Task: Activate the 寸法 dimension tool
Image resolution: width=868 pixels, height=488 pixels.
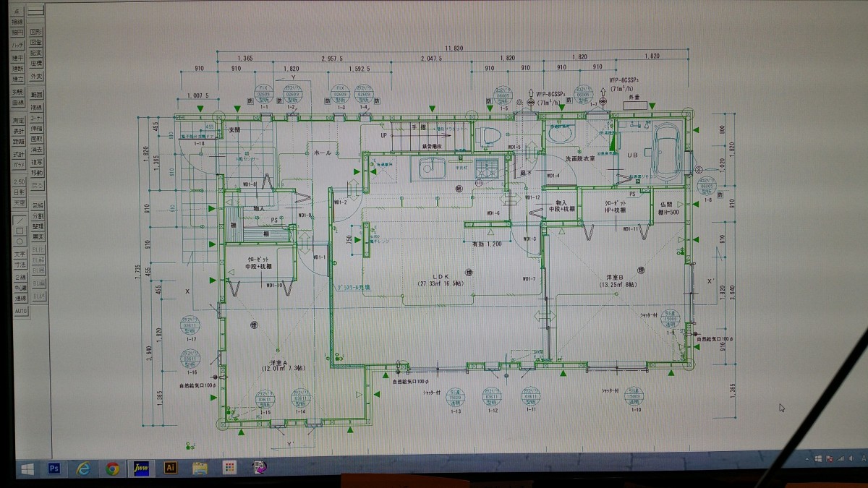Action: tap(20, 264)
